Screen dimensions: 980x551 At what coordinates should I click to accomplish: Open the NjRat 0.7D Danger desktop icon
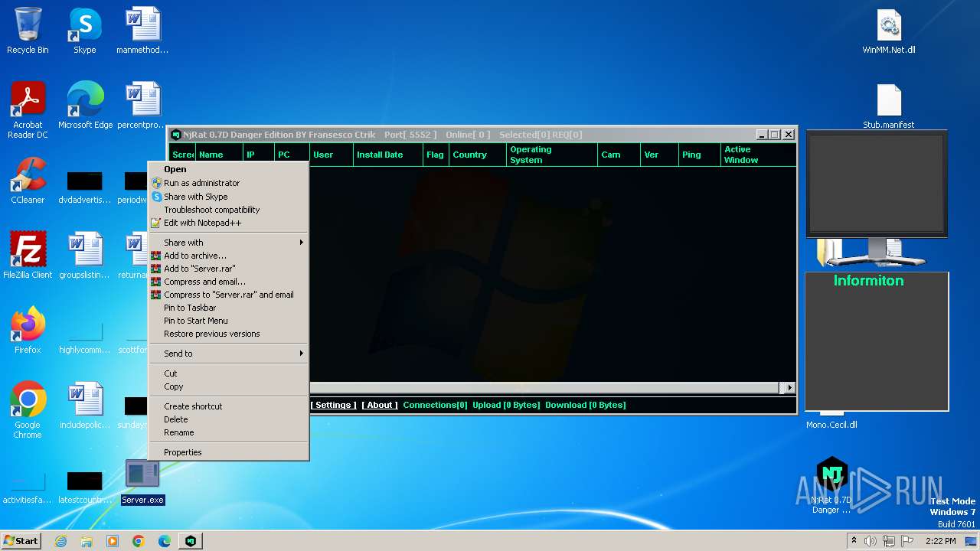[x=831, y=485]
